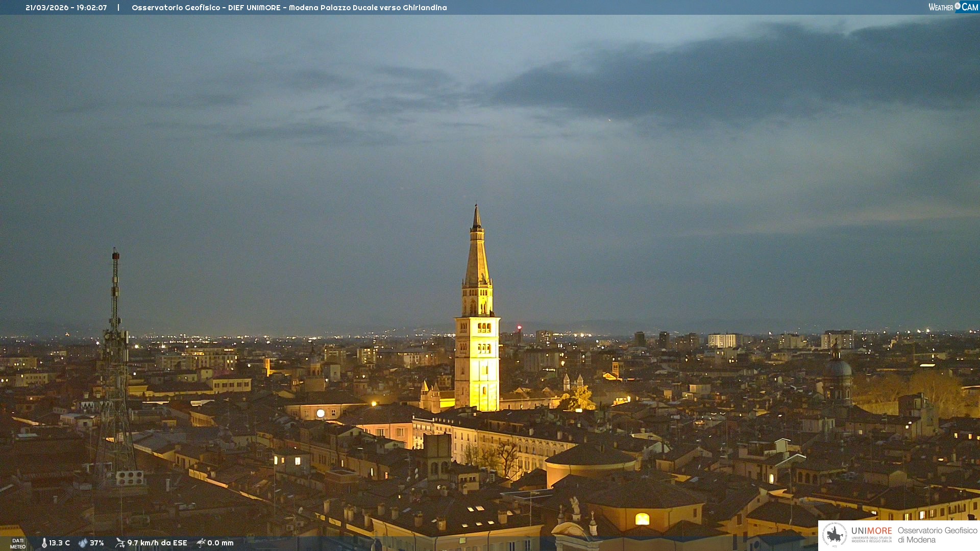
Task: Click the 9.7 km/h da ESE reading
Action: pos(157,543)
